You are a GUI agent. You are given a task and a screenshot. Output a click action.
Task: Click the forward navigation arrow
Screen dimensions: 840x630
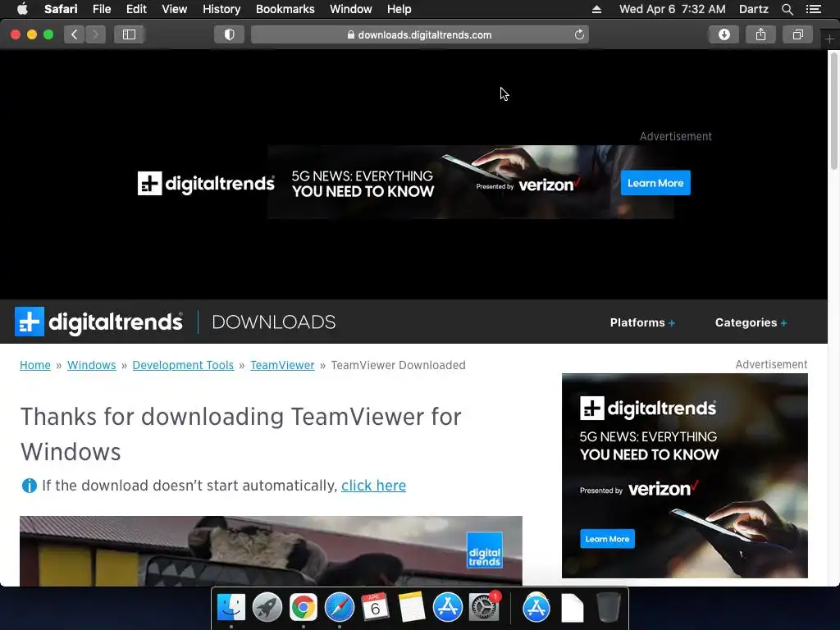[x=95, y=34]
